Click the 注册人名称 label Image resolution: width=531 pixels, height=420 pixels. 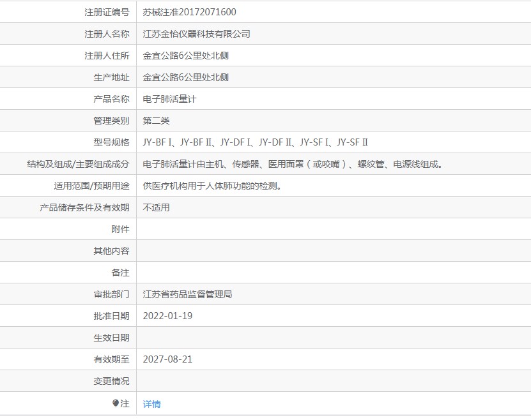pos(107,34)
